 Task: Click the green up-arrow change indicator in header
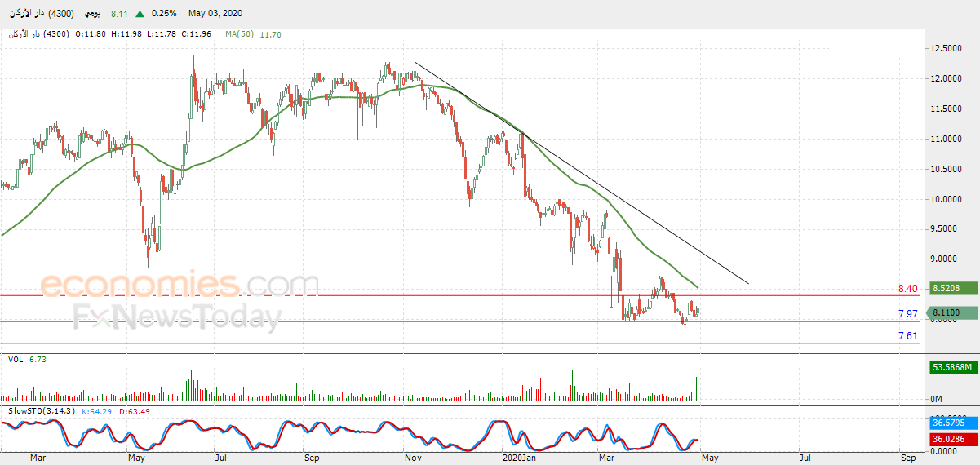point(141,14)
